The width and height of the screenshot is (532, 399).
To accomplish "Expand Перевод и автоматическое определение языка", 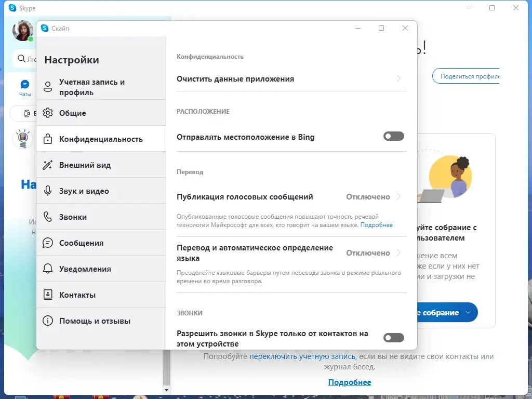I will coord(290,252).
